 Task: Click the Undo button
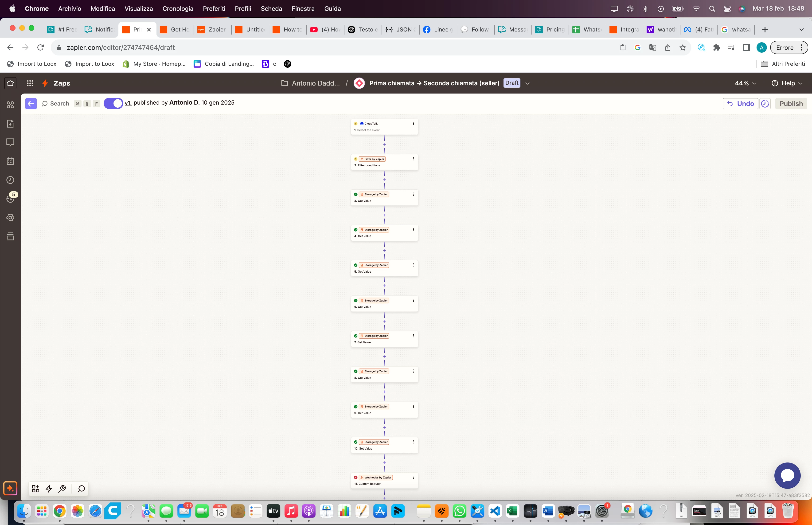point(740,104)
